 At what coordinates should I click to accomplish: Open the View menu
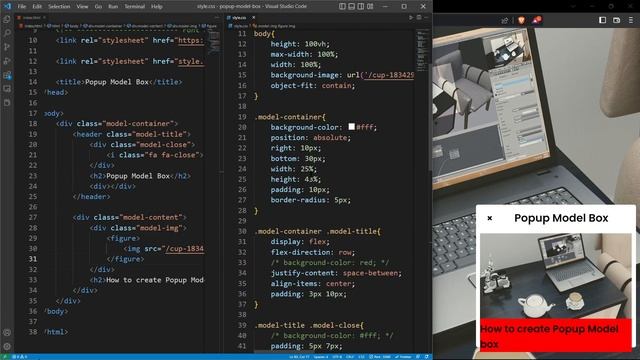coord(82,7)
